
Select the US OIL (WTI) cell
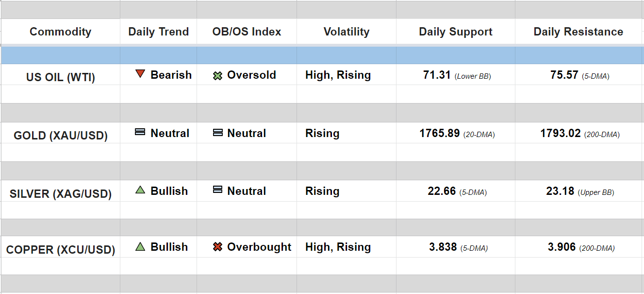pos(60,77)
